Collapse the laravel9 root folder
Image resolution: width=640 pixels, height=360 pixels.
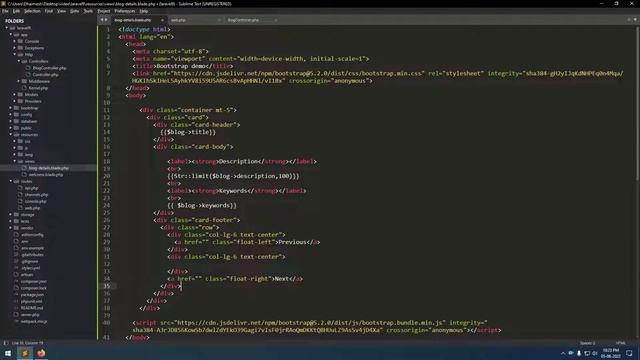point(7,28)
